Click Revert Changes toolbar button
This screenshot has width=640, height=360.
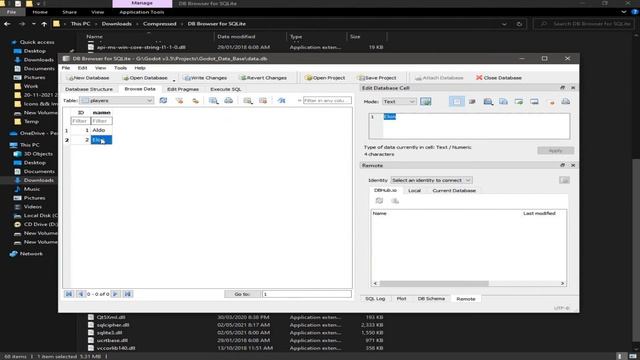tap(263, 78)
